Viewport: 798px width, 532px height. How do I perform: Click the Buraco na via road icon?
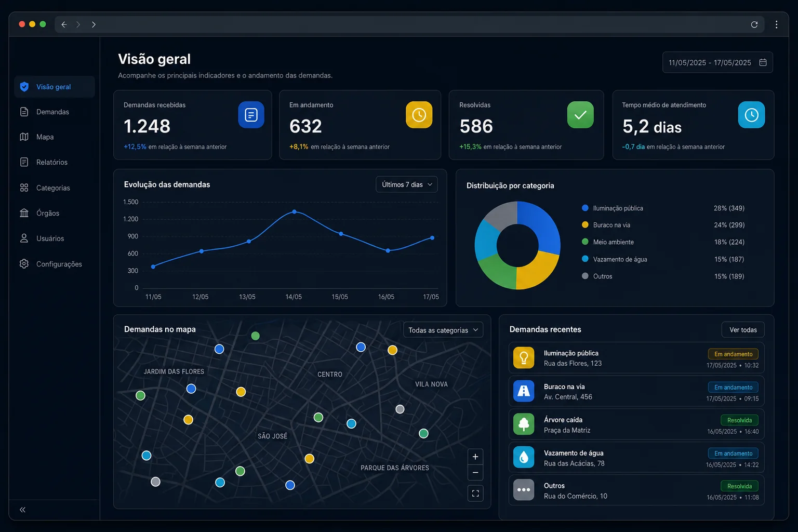tap(524, 391)
